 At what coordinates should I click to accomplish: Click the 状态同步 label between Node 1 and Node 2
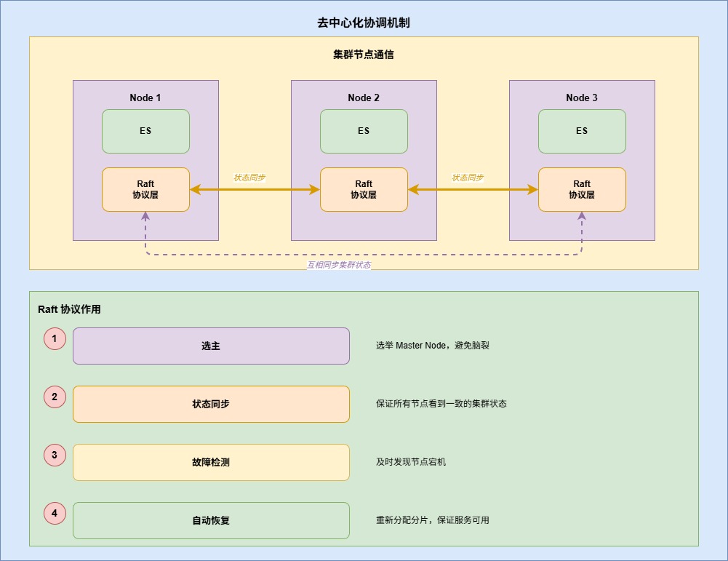point(249,178)
